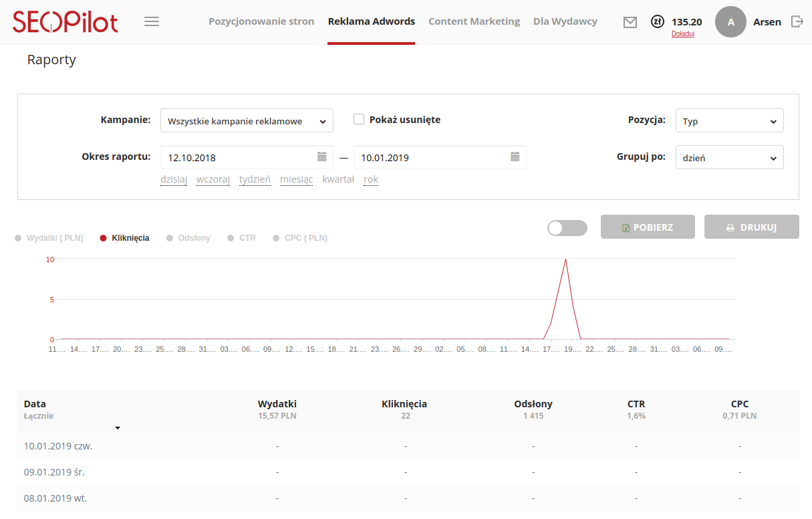
Task: Open calendar picker for start date
Action: pyautogui.click(x=322, y=157)
